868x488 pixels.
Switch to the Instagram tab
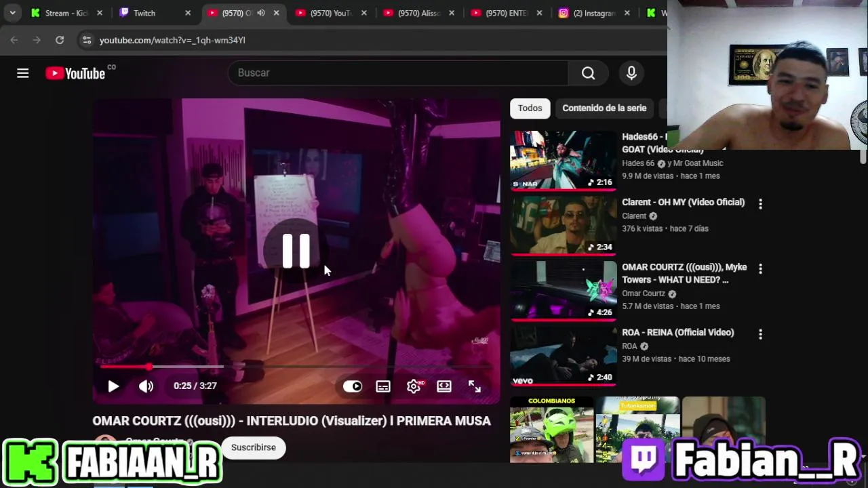(594, 13)
